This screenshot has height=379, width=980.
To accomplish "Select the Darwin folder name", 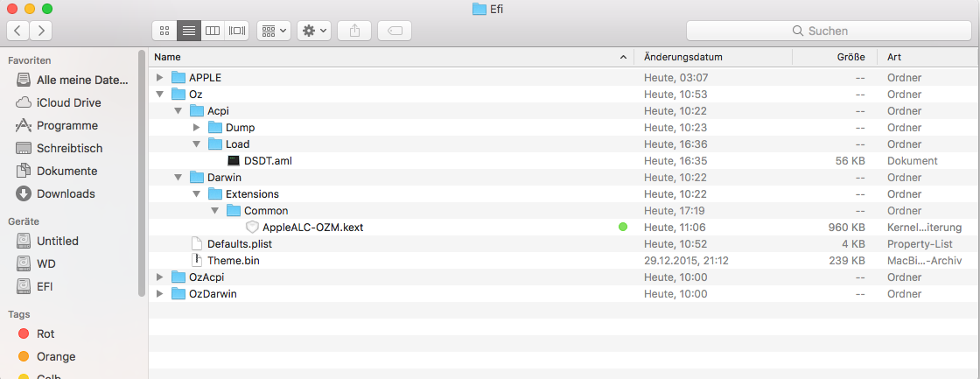I will click(x=224, y=177).
